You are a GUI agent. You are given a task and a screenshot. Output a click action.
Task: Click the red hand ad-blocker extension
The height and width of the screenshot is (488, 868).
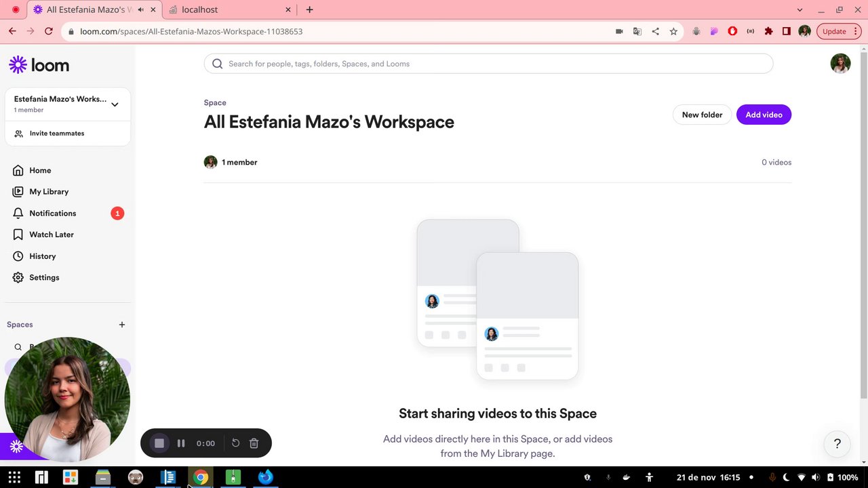pos(732,31)
